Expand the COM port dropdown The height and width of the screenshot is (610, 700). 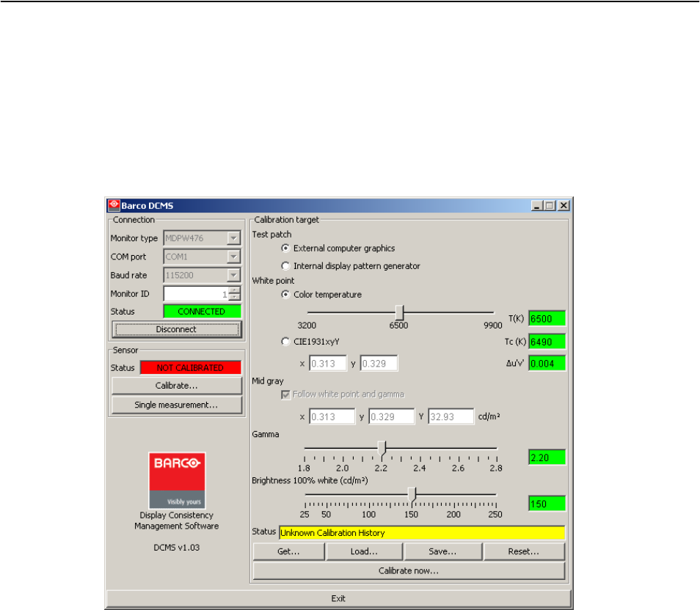(x=233, y=257)
